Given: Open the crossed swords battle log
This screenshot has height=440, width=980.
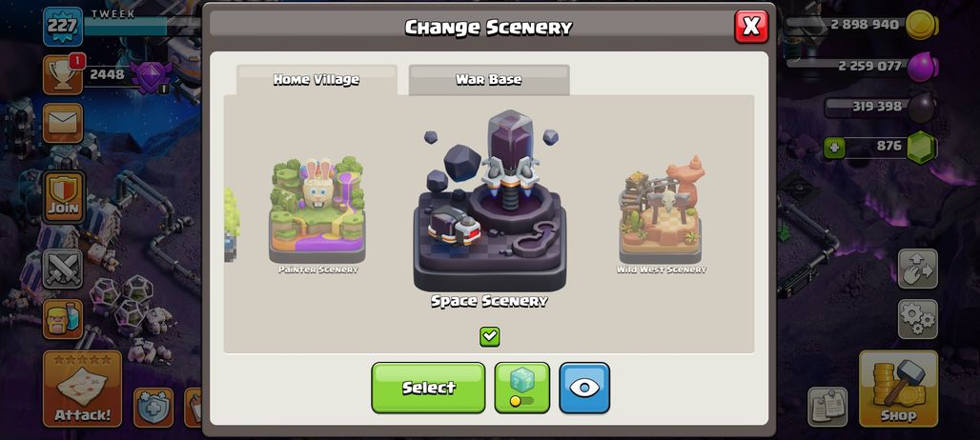Looking at the screenshot, I should tap(63, 269).
